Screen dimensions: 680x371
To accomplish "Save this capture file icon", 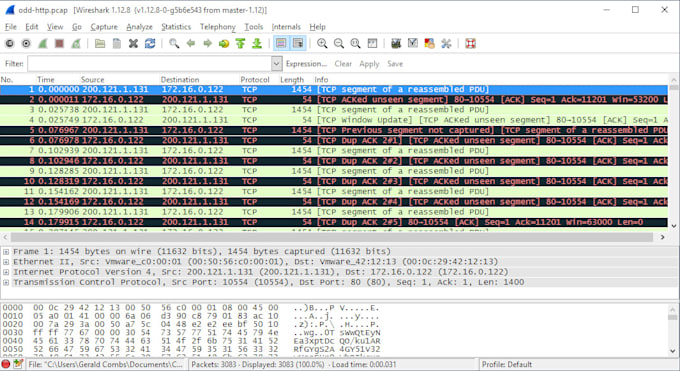I will coord(117,43).
